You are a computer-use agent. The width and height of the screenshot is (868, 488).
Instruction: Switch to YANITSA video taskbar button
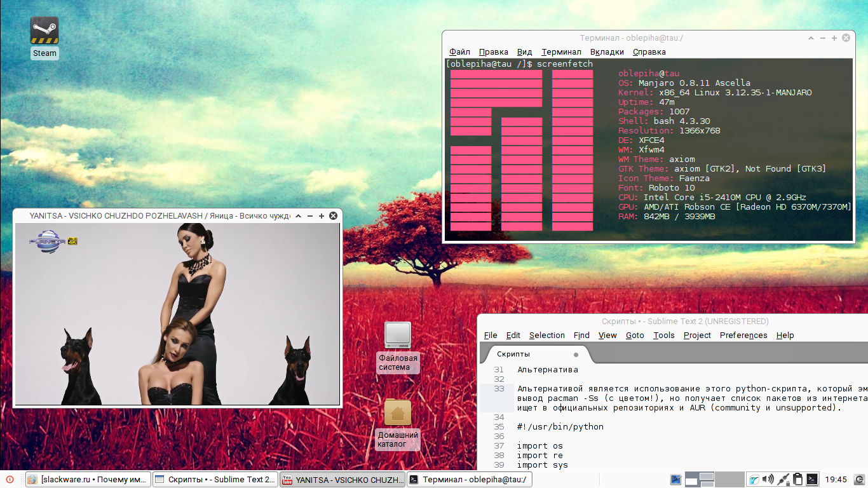coord(342,480)
